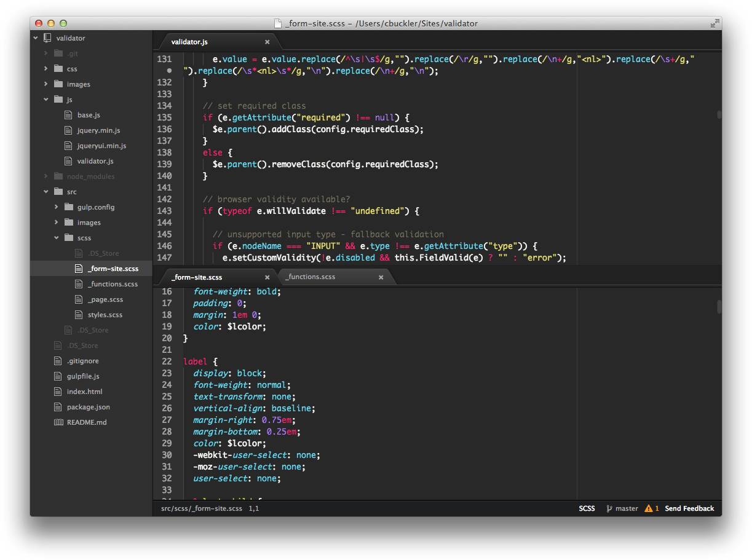Click the git branch master indicator

point(622,508)
